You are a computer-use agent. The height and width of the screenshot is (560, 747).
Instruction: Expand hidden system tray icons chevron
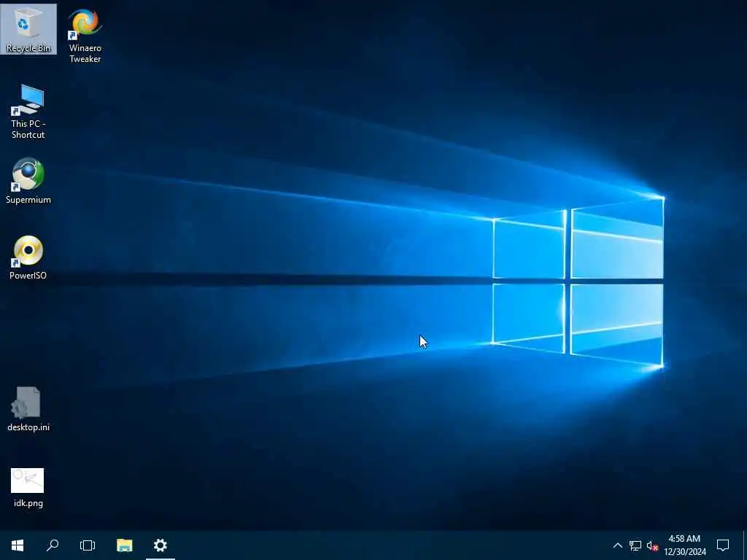617,545
